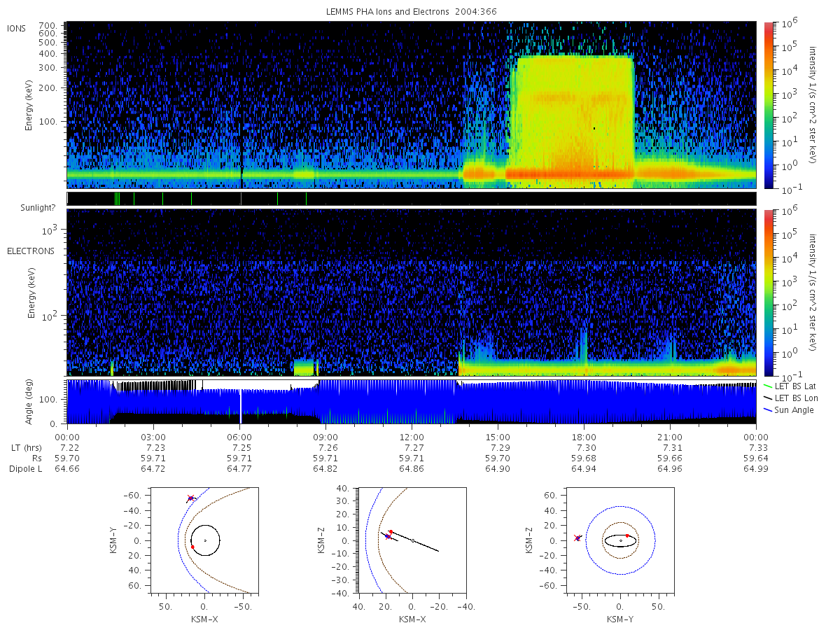Image resolution: width=840 pixels, height=630 pixels.
Task: Select the Rs value '59.68'
Action: point(584,458)
